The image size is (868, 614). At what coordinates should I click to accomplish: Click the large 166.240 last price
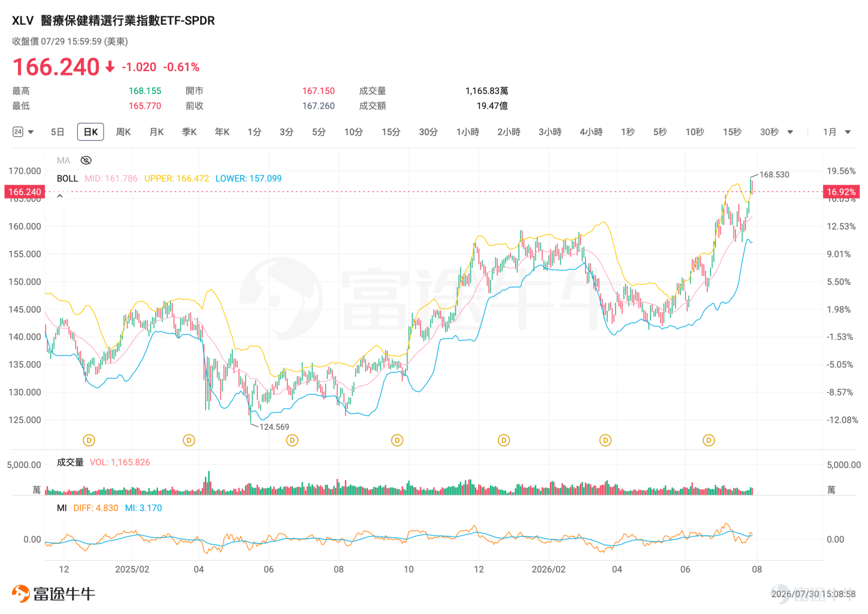pyautogui.click(x=56, y=67)
